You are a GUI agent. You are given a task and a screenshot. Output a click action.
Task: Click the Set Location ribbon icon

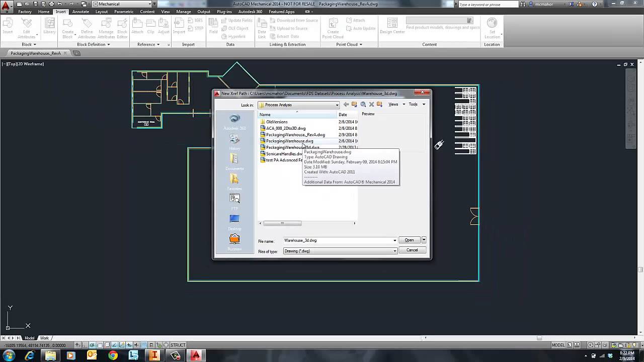pyautogui.click(x=492, y=29)
